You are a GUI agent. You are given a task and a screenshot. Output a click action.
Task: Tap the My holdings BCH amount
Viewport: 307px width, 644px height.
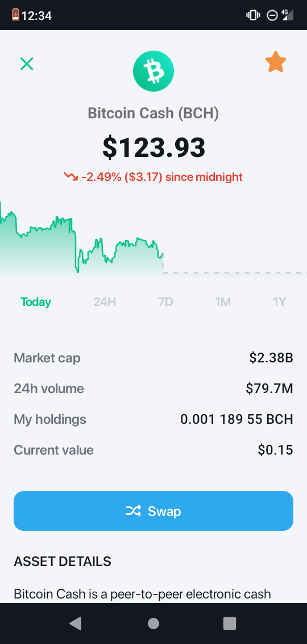tap(237, 419)
